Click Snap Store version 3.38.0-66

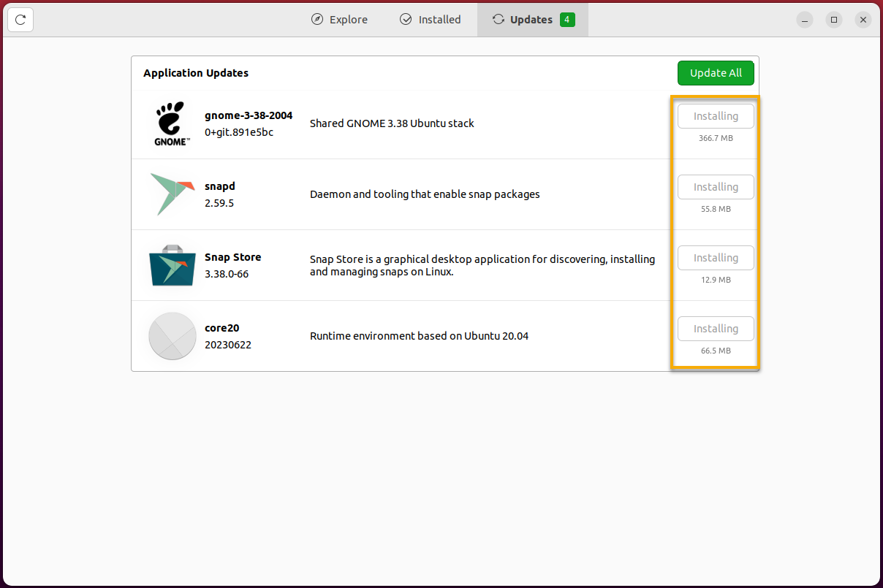(x=227, y=274)
